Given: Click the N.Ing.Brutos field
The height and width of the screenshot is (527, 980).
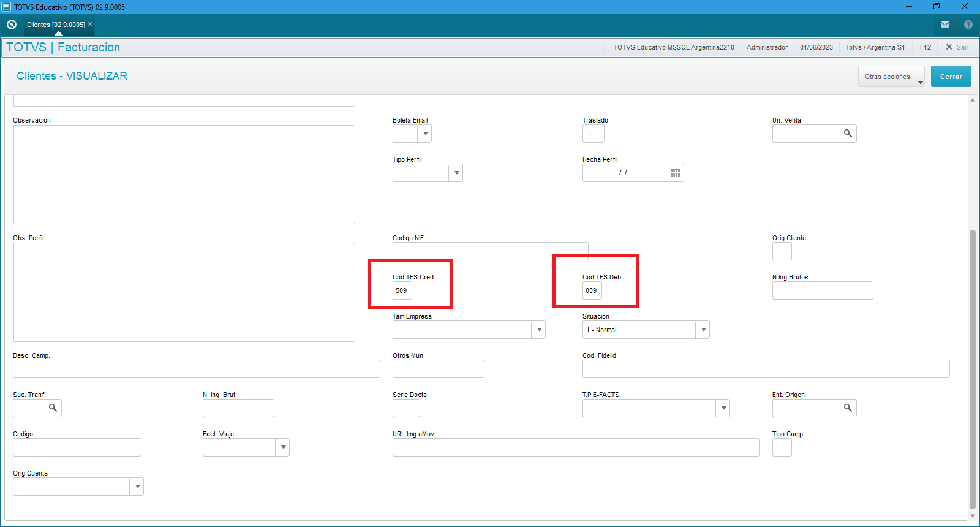Looking at the screenshot, I should [823, 290].
